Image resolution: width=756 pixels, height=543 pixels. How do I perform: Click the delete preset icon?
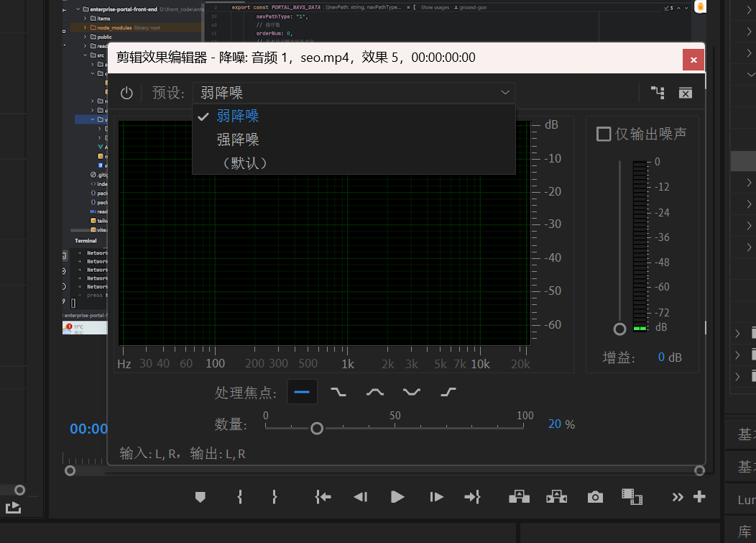tap(686, 93)
